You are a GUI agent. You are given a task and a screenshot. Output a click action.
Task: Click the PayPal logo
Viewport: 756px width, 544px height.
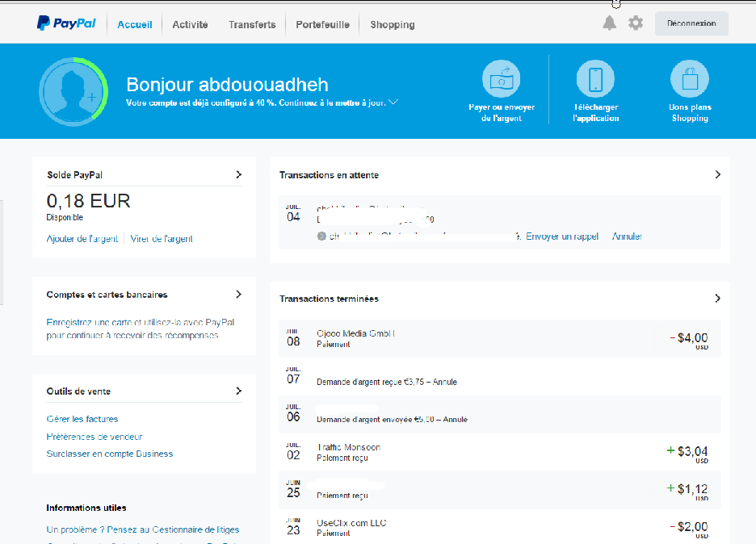click(x=66, y=23)
